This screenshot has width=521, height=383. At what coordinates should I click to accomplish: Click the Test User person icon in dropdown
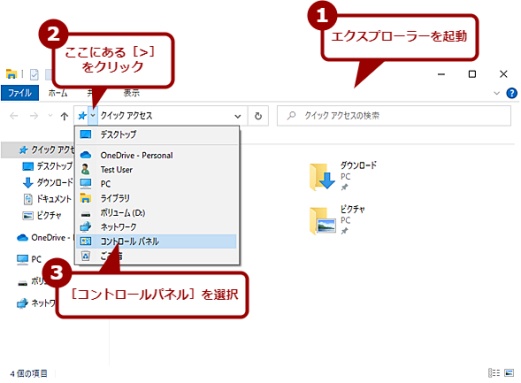point(85,169)
